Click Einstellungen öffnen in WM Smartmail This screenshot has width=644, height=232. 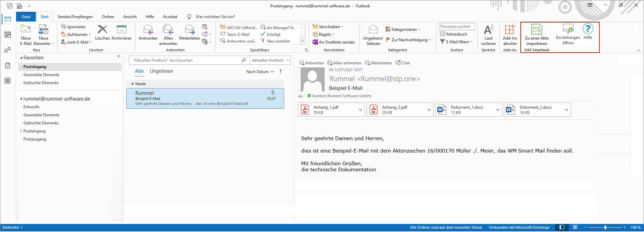568,34
